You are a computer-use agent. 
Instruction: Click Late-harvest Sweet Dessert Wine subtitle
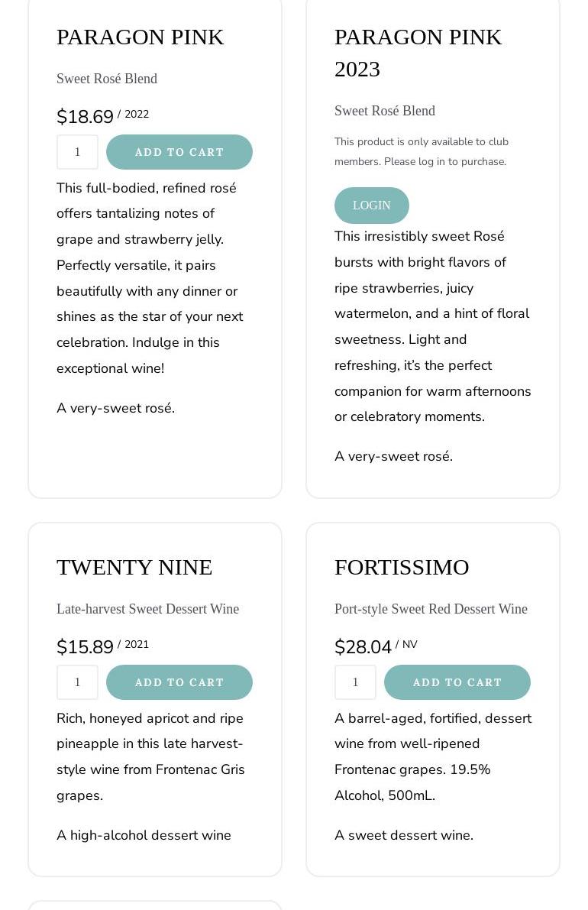tap(147, 609)
